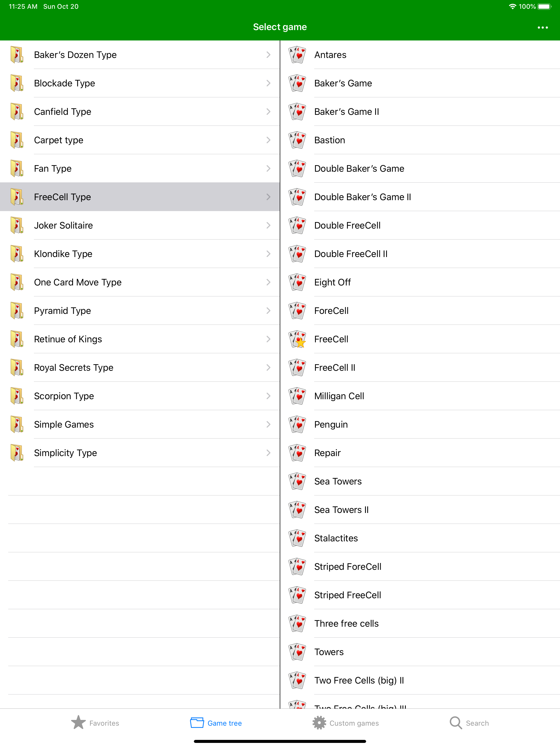The image size is (560, 747).
Task: Switch to the Game tree tab
Action: pos(216,723)
